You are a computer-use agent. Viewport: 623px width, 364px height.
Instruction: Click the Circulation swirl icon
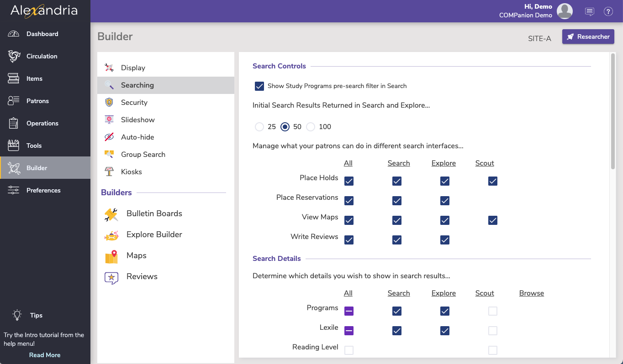[x=14, y=56]
